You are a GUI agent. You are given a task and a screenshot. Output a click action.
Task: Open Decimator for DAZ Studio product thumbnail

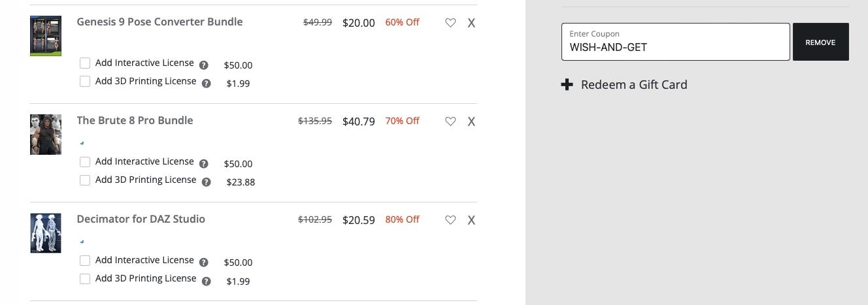[x=46, y=233]
